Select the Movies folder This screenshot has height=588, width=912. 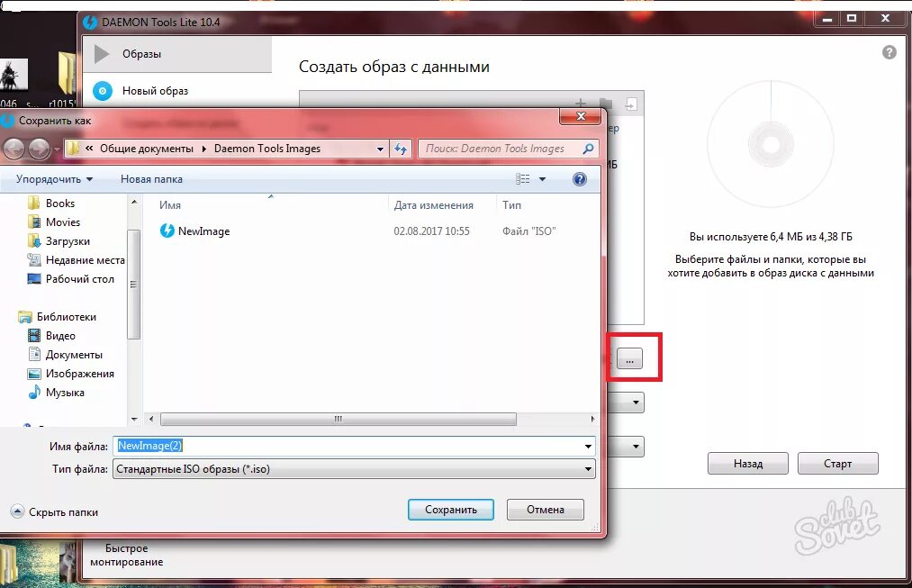pos(53,222)
